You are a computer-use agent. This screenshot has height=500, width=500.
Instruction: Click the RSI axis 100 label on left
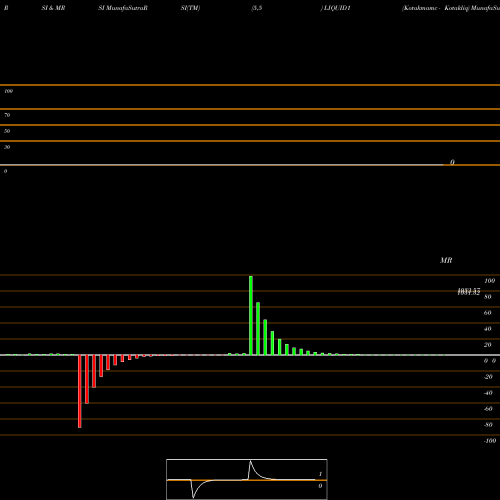(8, 91)
